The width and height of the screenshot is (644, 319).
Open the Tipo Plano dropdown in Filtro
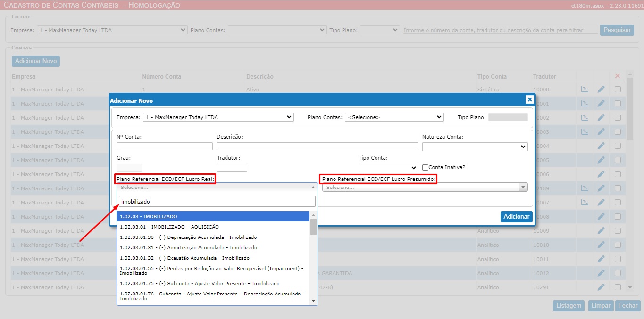pyautogui.click(x=380, y=30)
